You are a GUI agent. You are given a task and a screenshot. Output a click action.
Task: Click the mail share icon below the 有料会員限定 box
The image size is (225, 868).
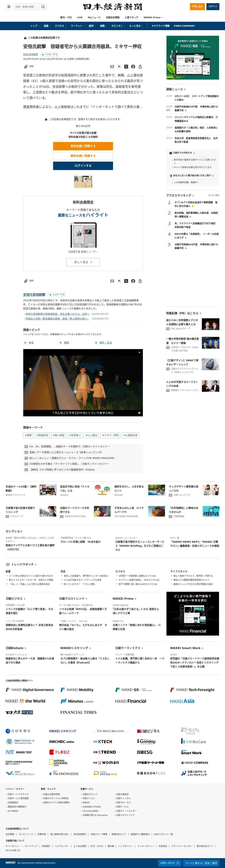(112, 281)
